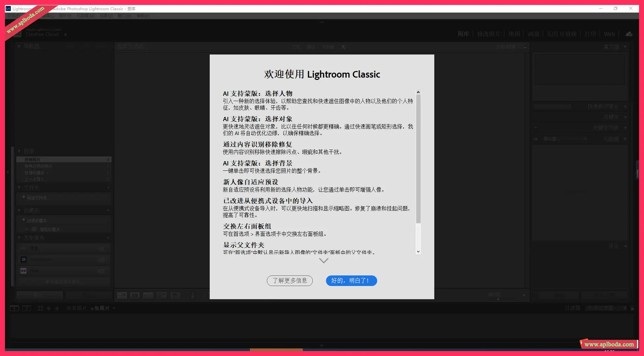This screenshot has height=356, width=644.
Task: Open the identity plate dropdown arrow
Action: tap(65, 35)
